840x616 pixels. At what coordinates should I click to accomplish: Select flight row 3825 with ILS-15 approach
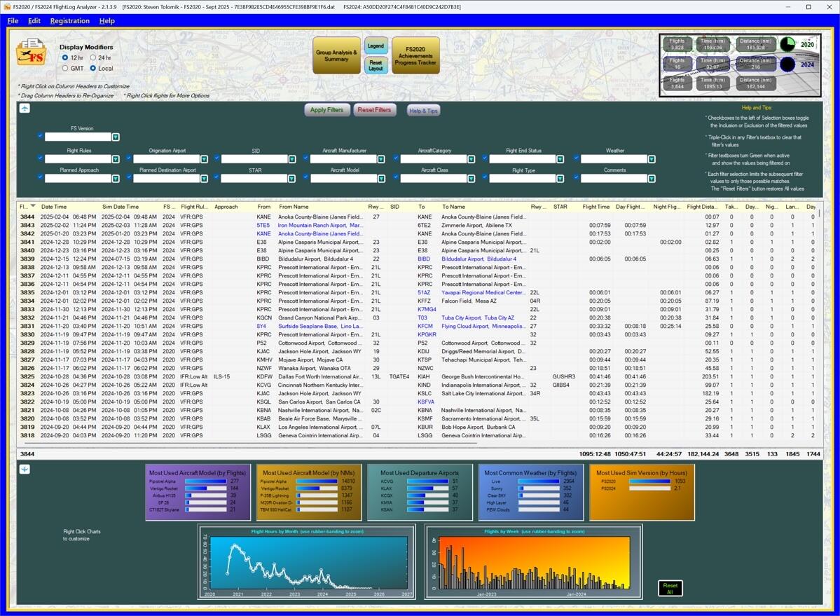[418, 376]
